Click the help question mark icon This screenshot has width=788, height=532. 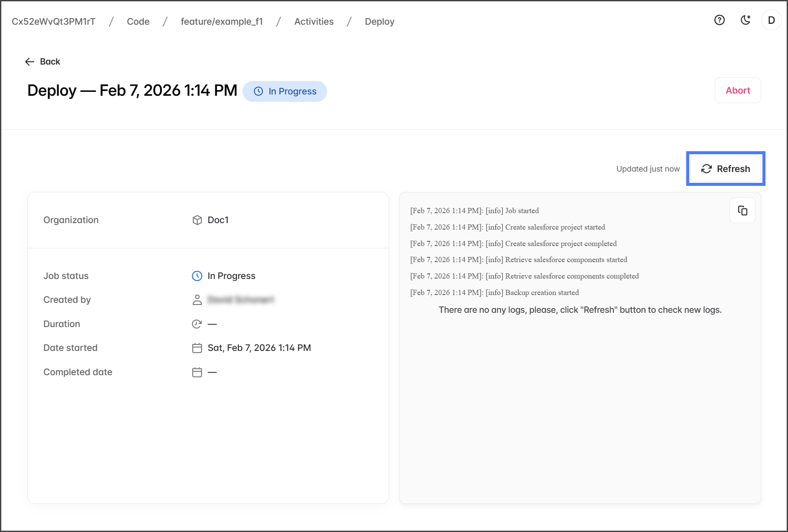[719, 20]
